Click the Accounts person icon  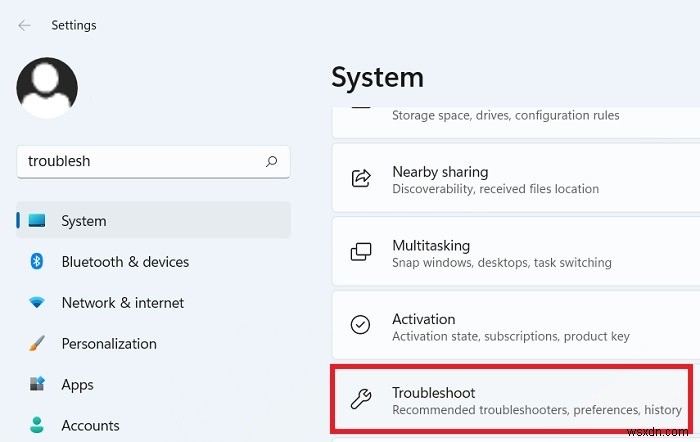(x=38, y=426)
